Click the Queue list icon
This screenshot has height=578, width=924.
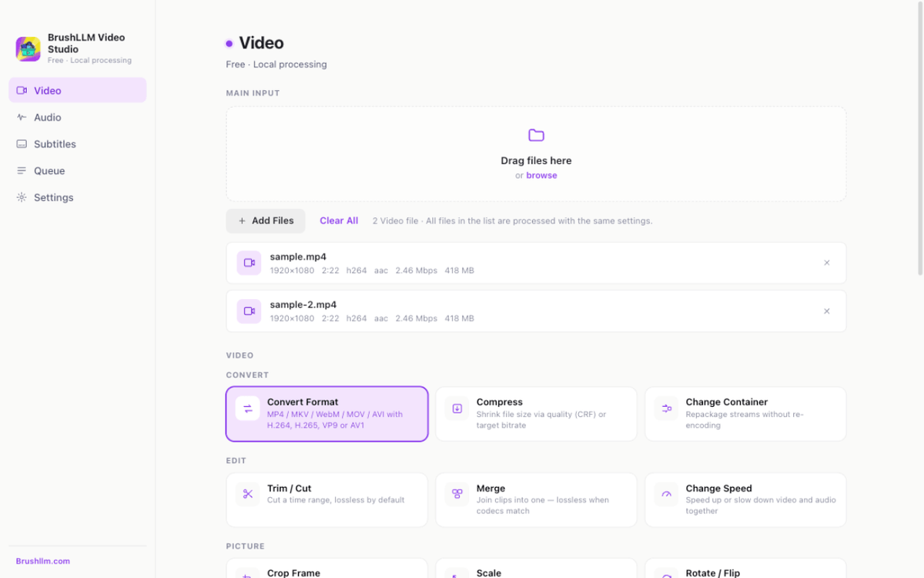point(22,171)
